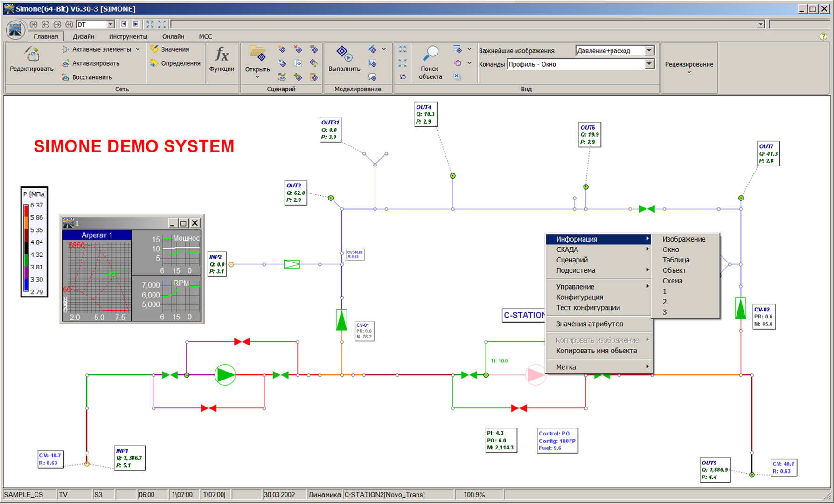Switch to the МСС tab
834x504 pixels.
pos(205,36)
